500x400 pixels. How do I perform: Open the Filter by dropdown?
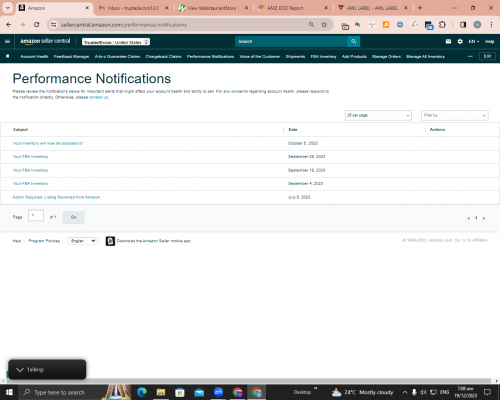coord(455,115)
